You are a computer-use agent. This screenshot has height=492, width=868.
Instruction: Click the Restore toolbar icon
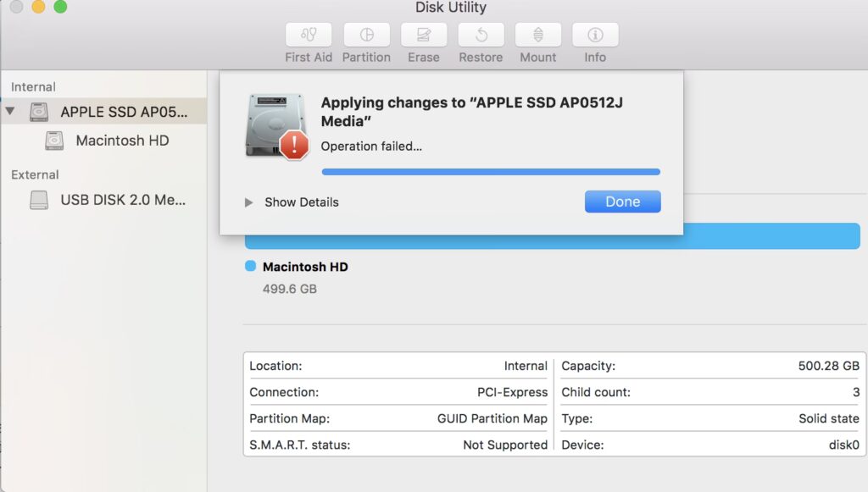click(x=481, y=36)
